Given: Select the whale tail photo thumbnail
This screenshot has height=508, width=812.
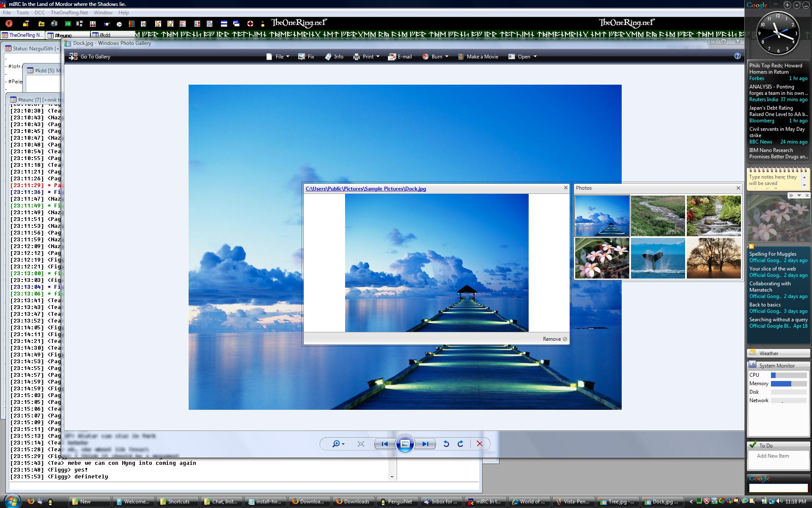Looking at the screenshot, I should (658, 258).
